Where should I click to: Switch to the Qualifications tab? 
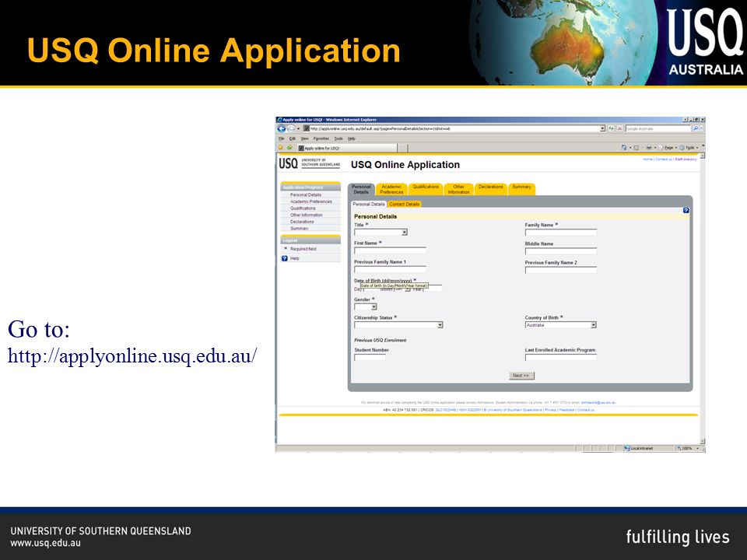(x=426, y=189)
